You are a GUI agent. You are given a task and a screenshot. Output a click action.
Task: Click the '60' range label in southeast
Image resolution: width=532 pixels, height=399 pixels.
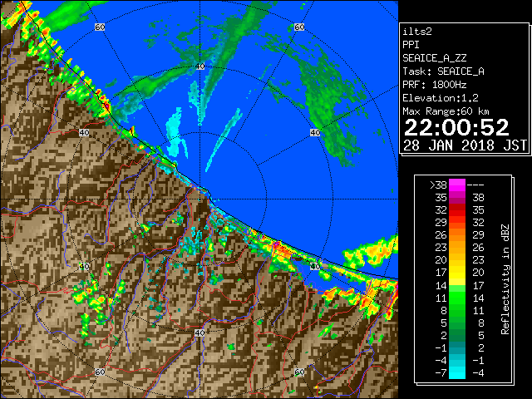point(299,372)
